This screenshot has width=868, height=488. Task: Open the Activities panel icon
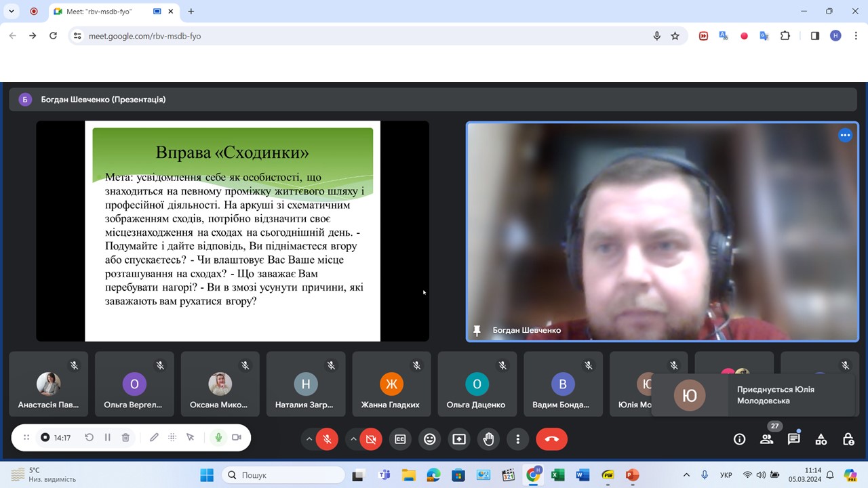pos(821,439)
